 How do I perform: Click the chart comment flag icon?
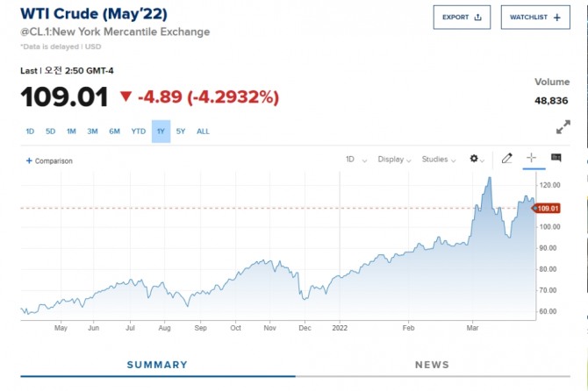(556, 159)
